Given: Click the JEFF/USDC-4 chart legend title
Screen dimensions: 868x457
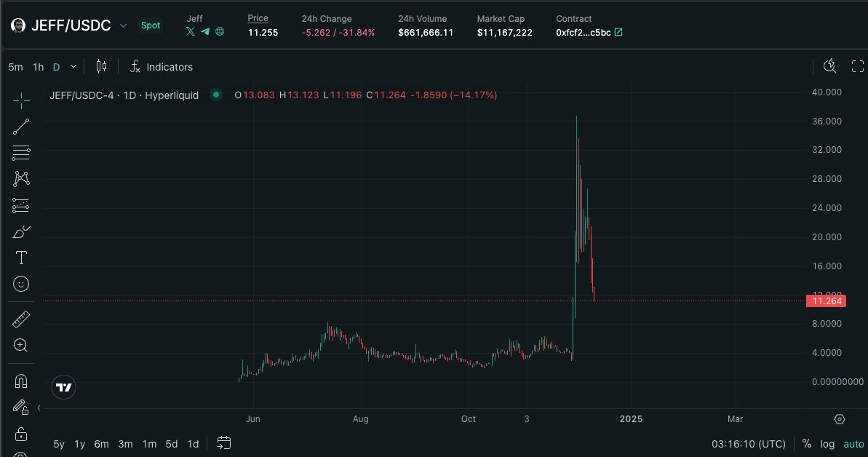Looking at the screenshot, I should 124,95.
